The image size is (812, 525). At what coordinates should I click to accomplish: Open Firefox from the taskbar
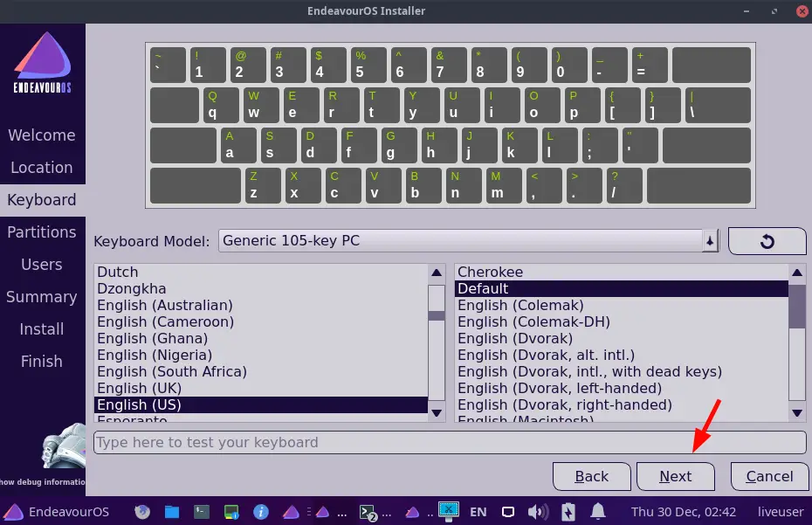click(142, 512)
